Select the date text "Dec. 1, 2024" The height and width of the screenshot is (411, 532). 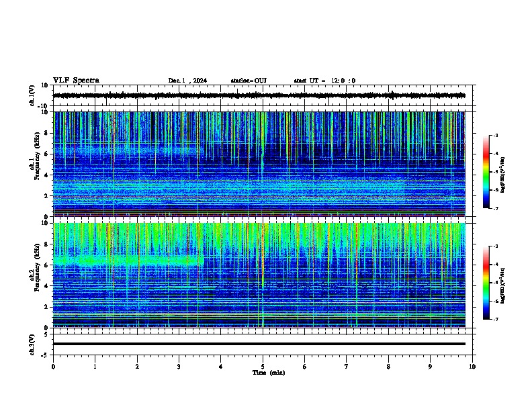click(187, 81)
